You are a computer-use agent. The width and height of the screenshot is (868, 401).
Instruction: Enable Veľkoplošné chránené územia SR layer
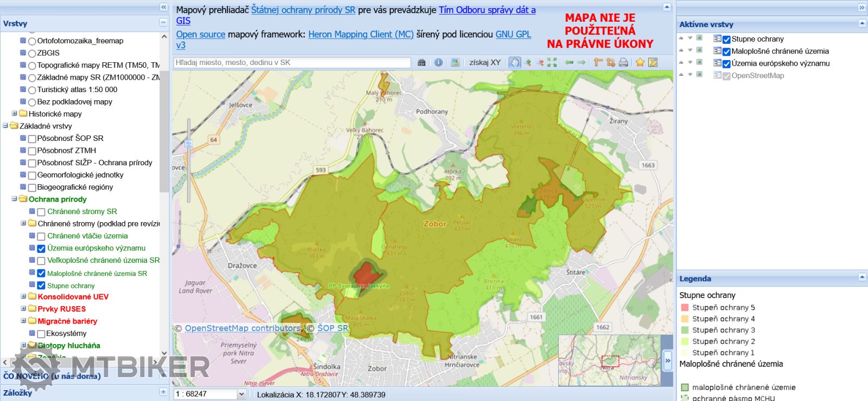[x=41, y=261]
